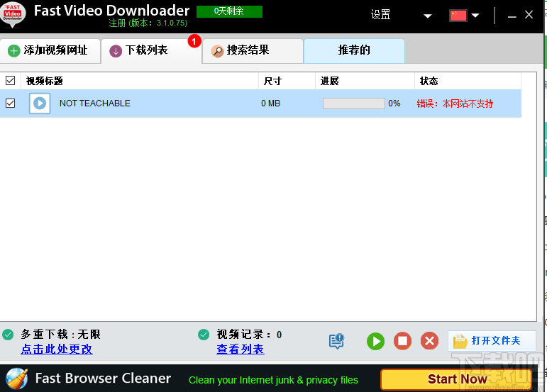Click green check icon beside 多重下载
Screen dimensions: 547x392
(x=8, y=335)
